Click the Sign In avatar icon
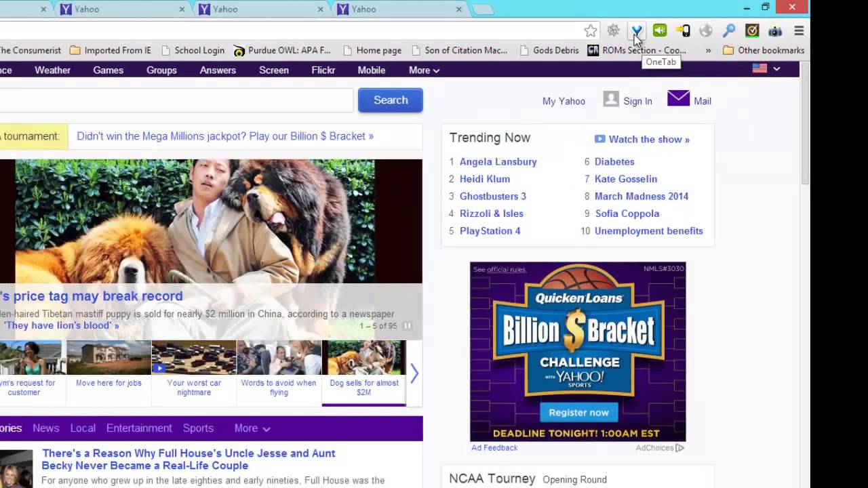The image size is (868, 488). pyautogui.click(x=611, y=99)
